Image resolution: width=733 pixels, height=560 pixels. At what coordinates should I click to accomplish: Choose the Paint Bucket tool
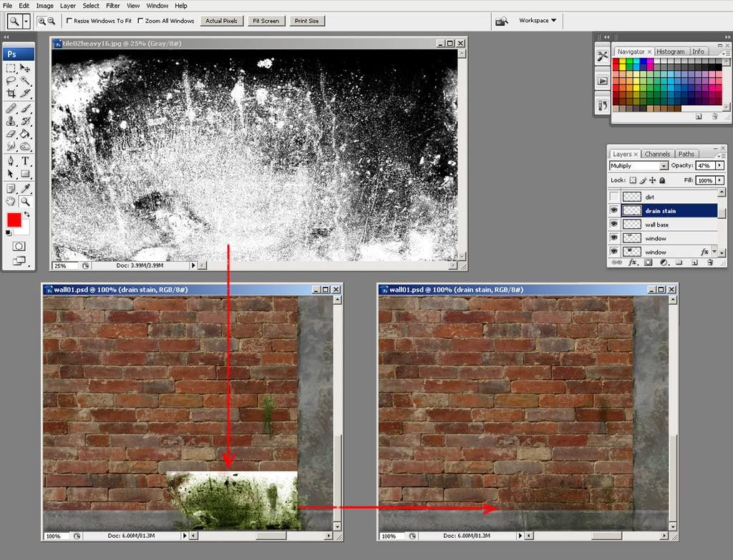point(25,134)
